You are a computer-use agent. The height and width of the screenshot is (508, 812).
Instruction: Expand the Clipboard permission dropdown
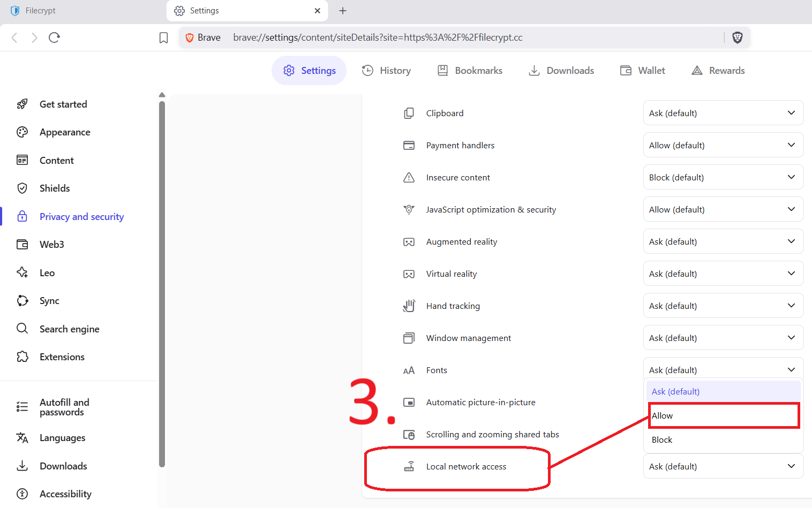723,113
